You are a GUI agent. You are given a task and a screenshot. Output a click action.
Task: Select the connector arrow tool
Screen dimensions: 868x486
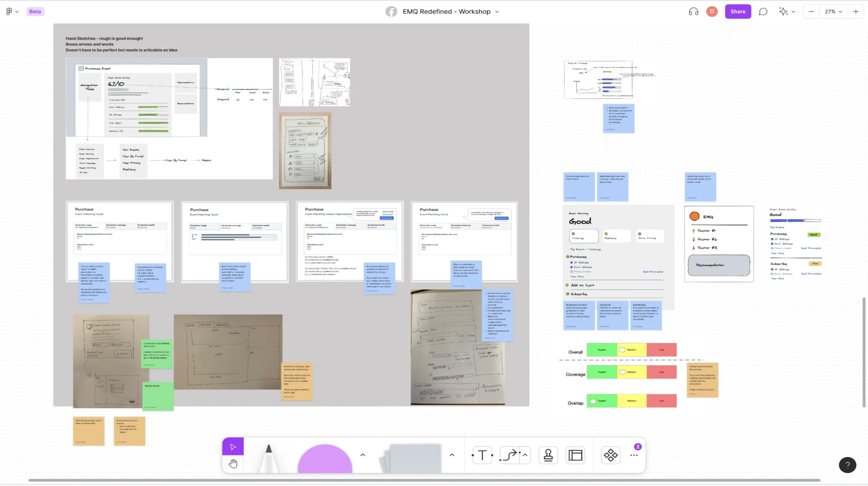[x=509, y=455]
